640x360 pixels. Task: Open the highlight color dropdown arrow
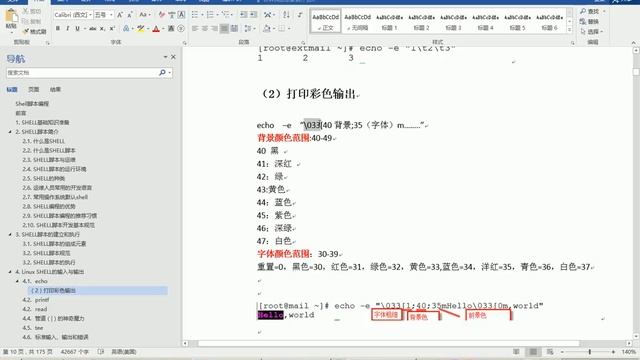tap(147, 29)
